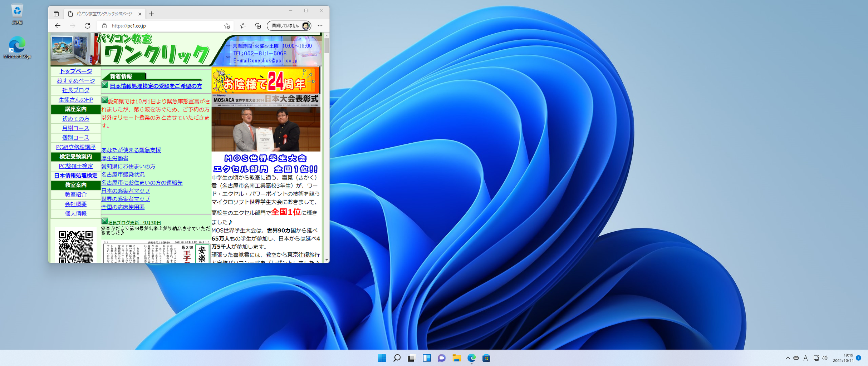This screenshot has width=868, height=366.
Task: Open the OneDrive cloud tray icon
Action: tap(796, 358)
